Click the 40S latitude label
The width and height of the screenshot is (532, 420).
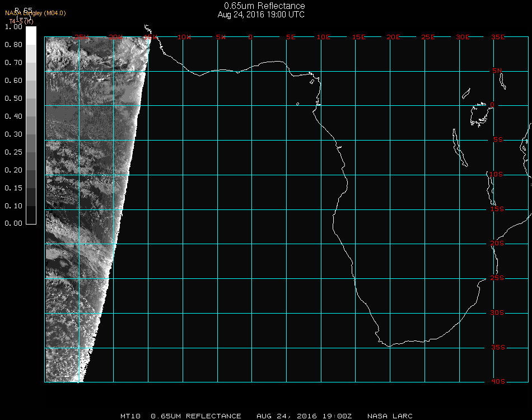click(498, 381)
